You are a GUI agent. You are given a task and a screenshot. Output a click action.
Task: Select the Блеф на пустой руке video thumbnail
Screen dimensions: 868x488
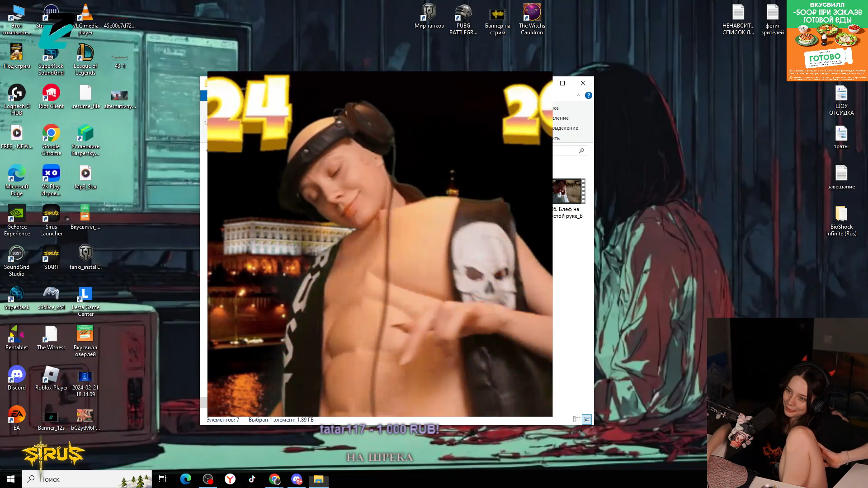568,191
